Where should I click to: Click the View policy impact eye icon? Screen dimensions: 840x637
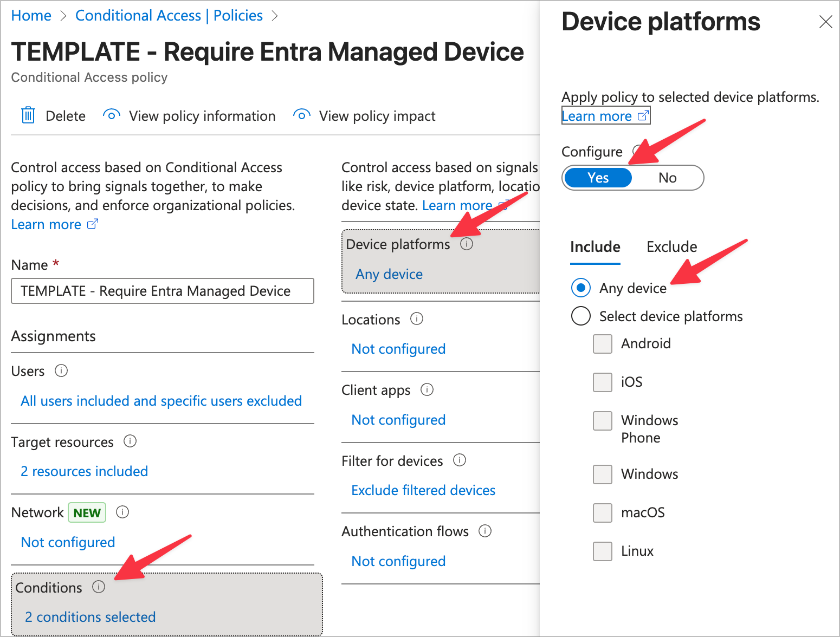[x=301, y=115]
